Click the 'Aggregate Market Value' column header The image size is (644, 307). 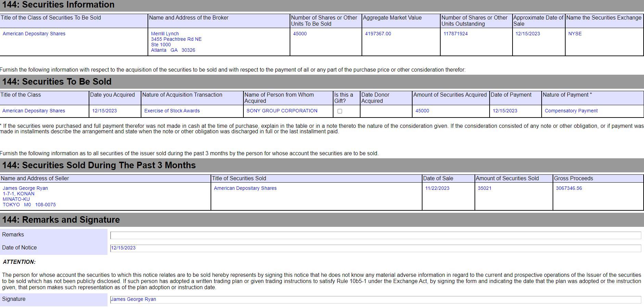click(x=392, y=18)
